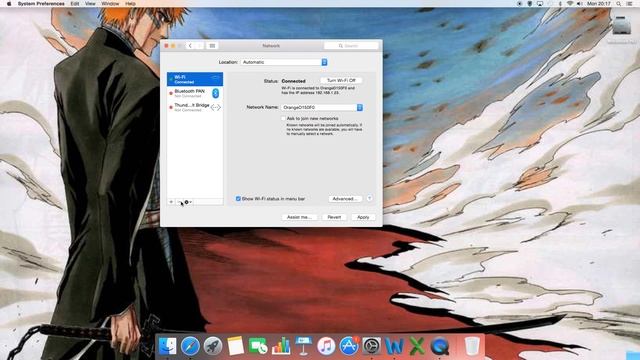640x360 pixels.
Task: Show all preferences grid button
Action: click(212, 46)
